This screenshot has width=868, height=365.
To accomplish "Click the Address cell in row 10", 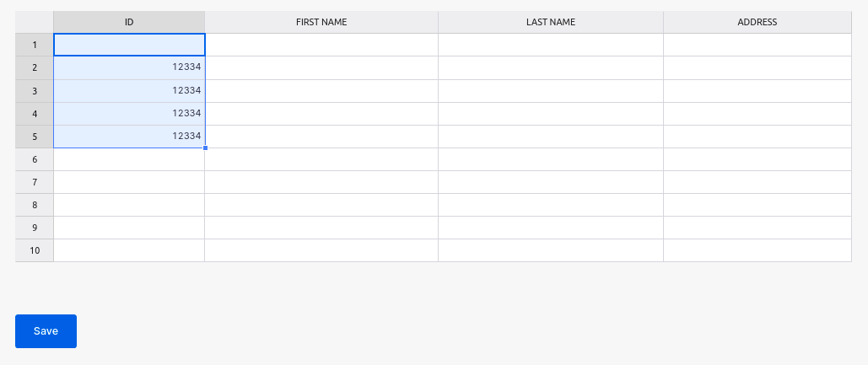I will coord(757,250).
